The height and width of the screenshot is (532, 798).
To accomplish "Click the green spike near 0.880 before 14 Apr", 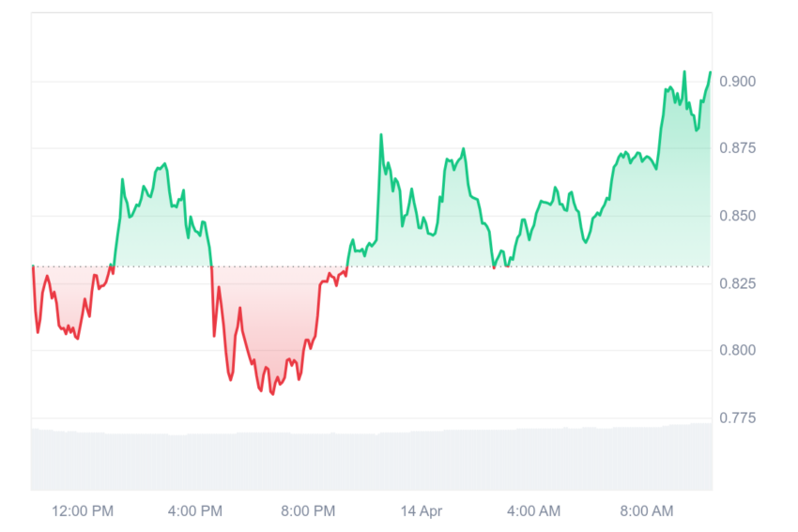I will pyautogui.click(x=381, y=135).
